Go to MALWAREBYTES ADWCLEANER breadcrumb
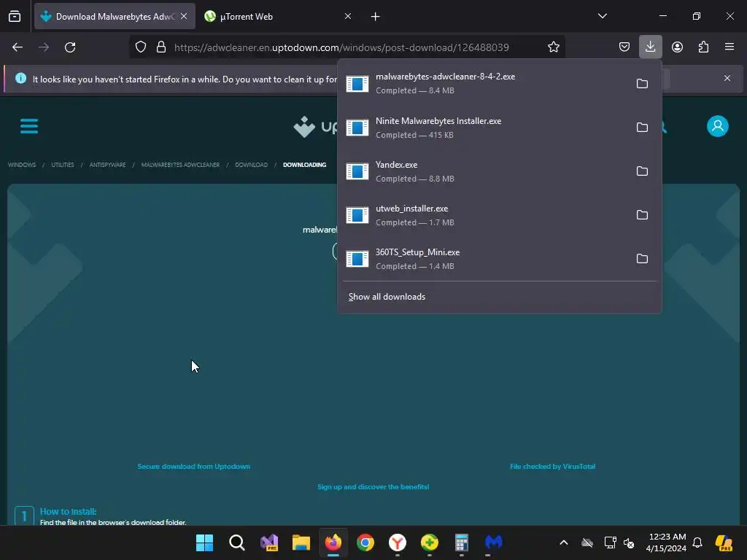The image size is (747, 560). click(x=181, y=165)
